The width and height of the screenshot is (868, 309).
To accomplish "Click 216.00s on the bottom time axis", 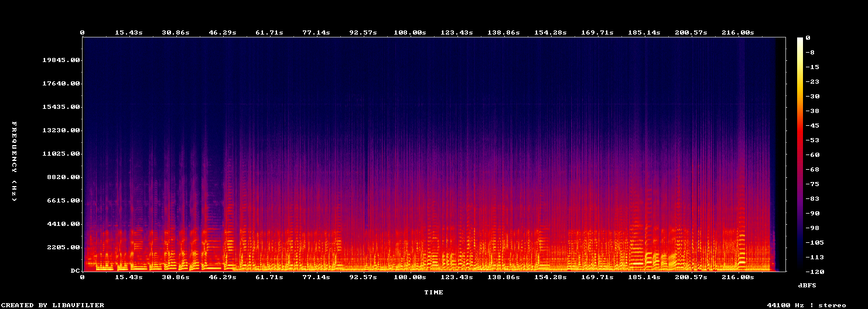I will [738, 277].
